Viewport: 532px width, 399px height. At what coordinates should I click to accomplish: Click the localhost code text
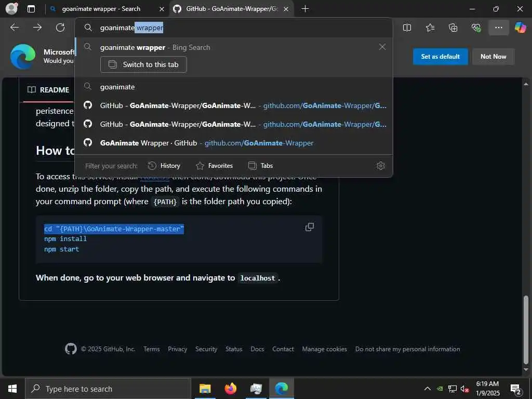[x=258, y=278]
